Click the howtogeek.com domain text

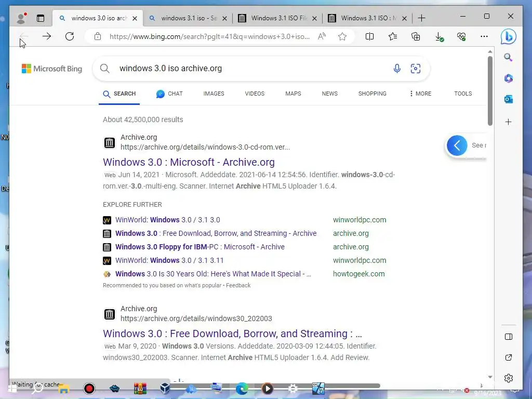click(358, 274)
